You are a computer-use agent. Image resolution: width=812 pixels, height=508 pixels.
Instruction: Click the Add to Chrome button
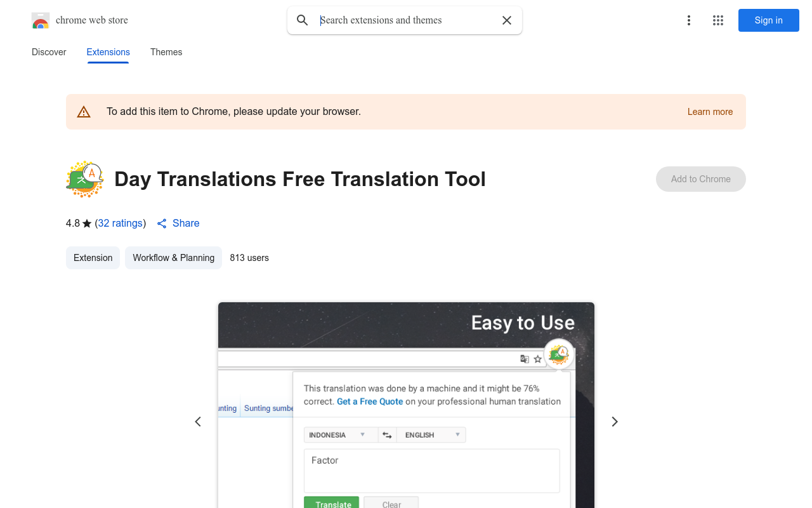(701, 179)
